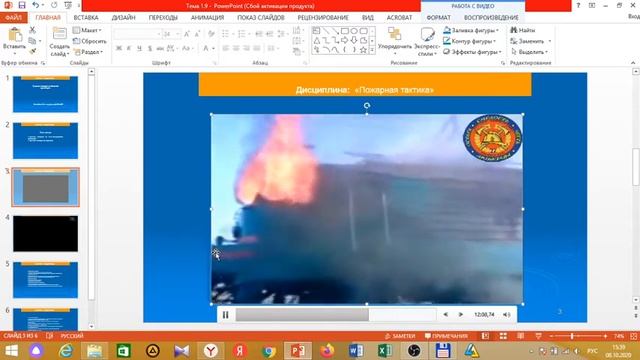Select the right arrow shape
640x360 pixels.
coord(344,40)
